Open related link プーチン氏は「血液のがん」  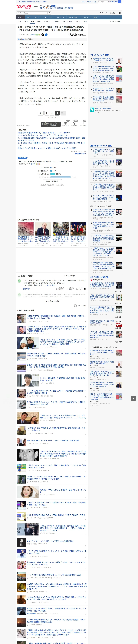point(42,135)
